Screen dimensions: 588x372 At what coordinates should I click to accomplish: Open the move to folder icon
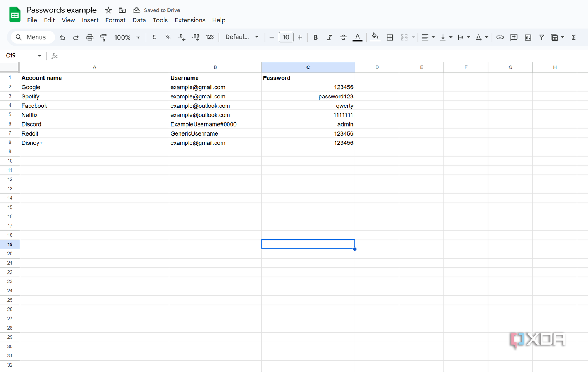122,10
